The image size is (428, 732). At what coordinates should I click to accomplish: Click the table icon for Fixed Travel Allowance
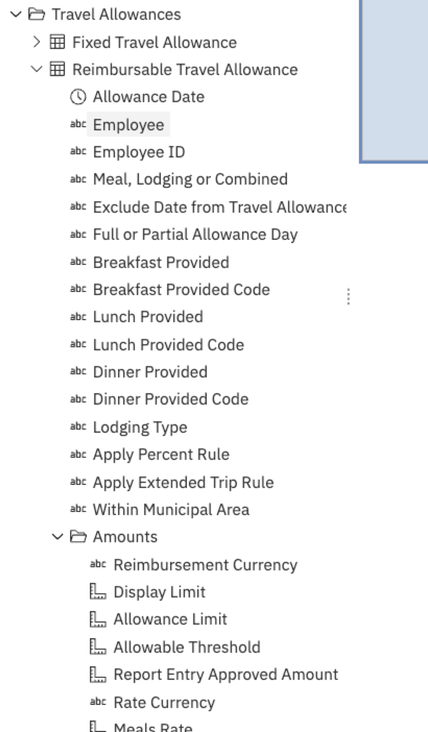pos(57,42)
